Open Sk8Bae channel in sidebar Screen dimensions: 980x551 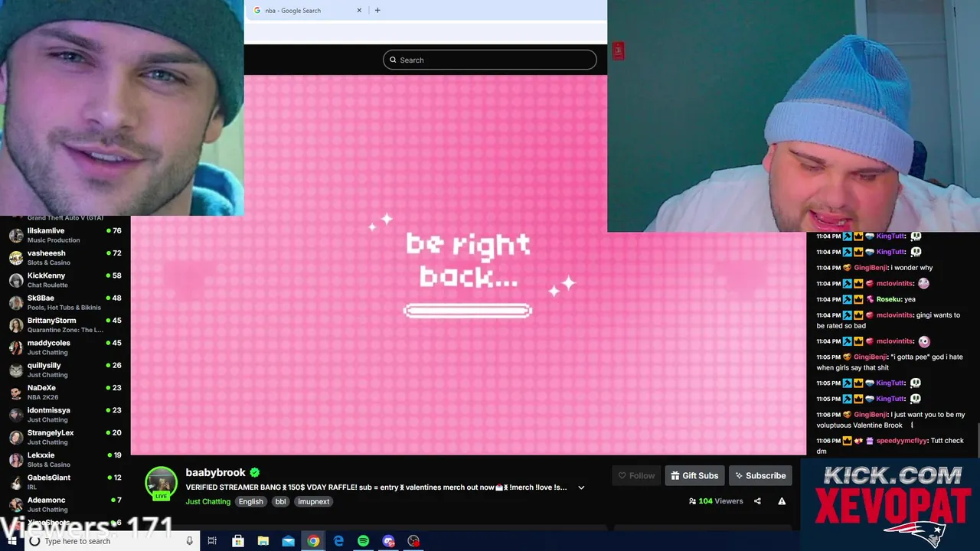(x=65, y=302)
